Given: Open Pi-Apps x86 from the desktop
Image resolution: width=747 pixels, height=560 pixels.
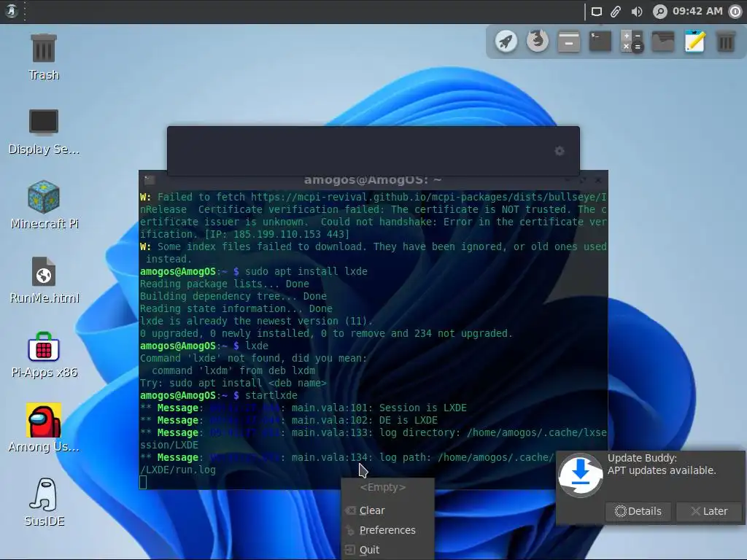Looking at the screenshot, I should pyautogui.click(x=44, y=355).
